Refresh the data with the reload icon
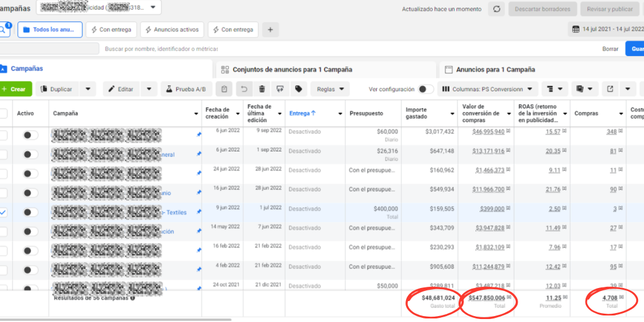 click(496, 9)
